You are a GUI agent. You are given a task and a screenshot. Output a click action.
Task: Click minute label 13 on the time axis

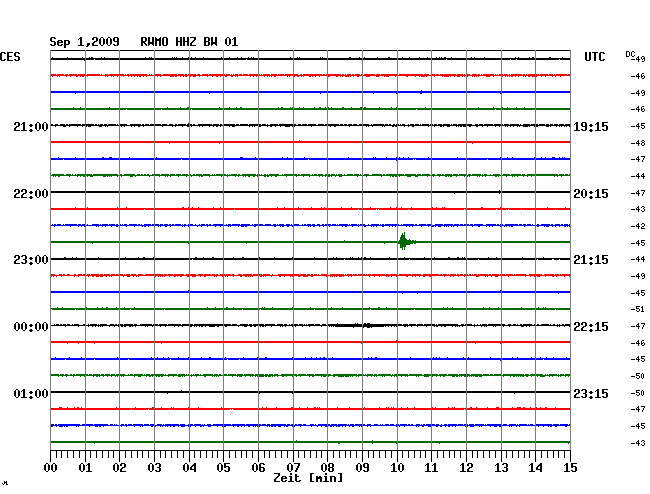point(501,468)
